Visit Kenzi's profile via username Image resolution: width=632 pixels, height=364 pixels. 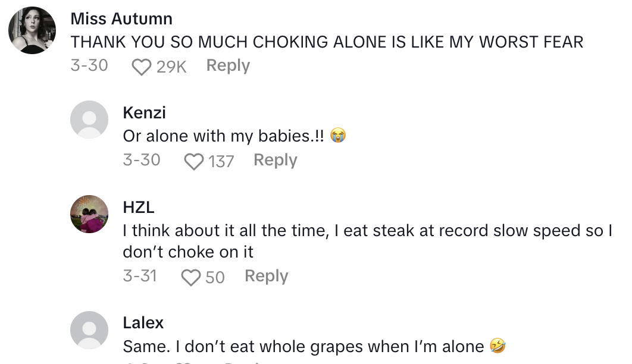point(144,112)
